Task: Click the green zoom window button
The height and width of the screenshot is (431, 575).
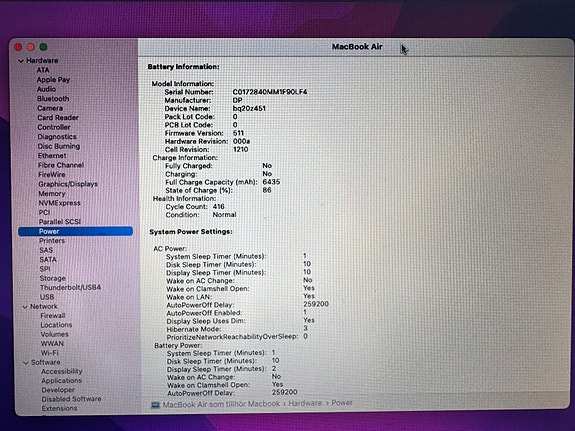Action: click(43, 47)
